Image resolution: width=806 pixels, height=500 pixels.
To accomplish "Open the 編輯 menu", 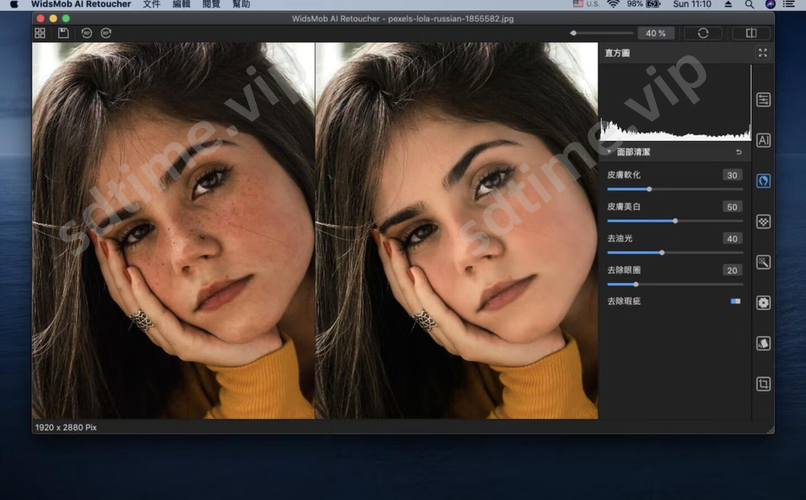I will (181, 5).
